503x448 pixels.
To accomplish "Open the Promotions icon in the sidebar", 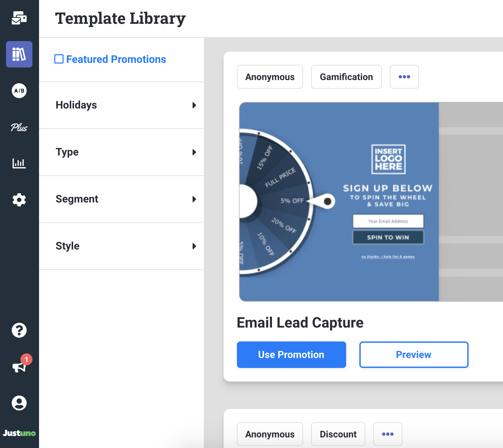I will coord(19,18).
